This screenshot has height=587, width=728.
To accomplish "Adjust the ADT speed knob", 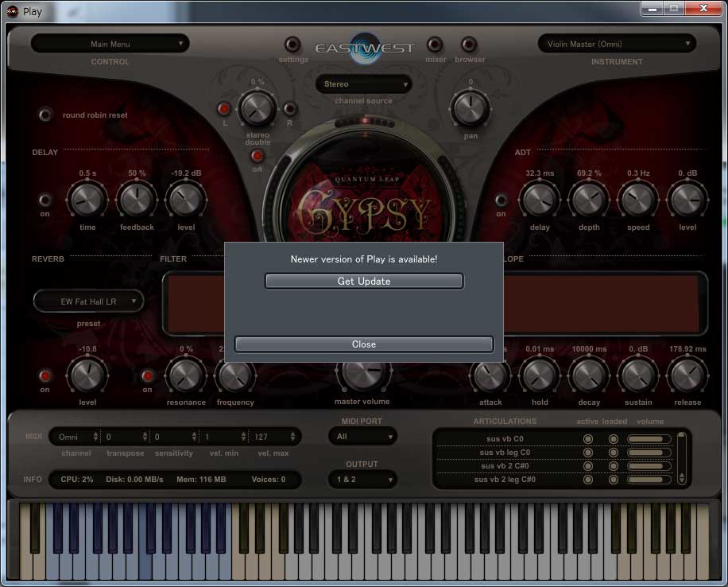I will pos(638,200).
